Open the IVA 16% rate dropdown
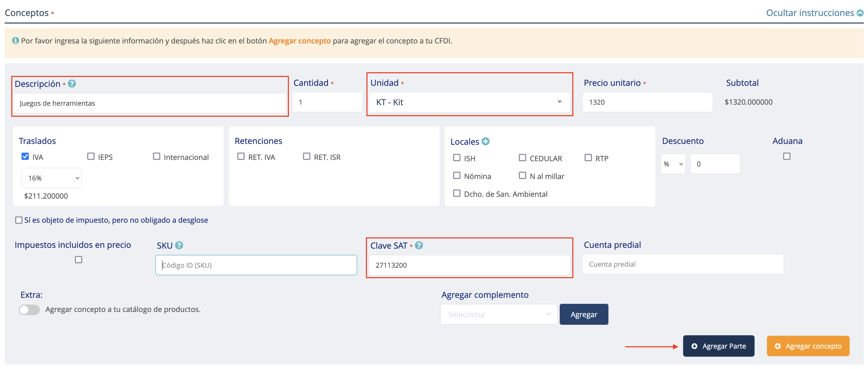 click(52, 178)
